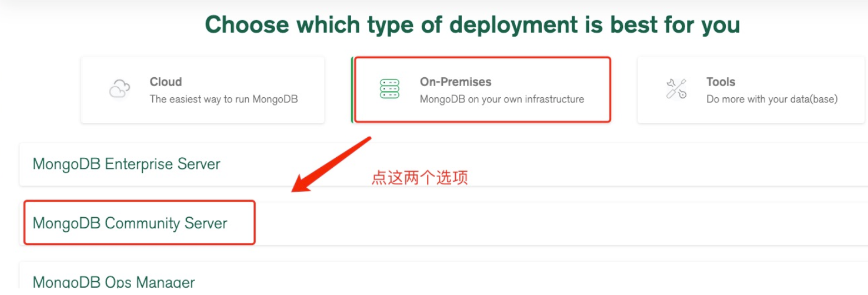Click the word "Enterprise" in the first server row

[139, 164]
